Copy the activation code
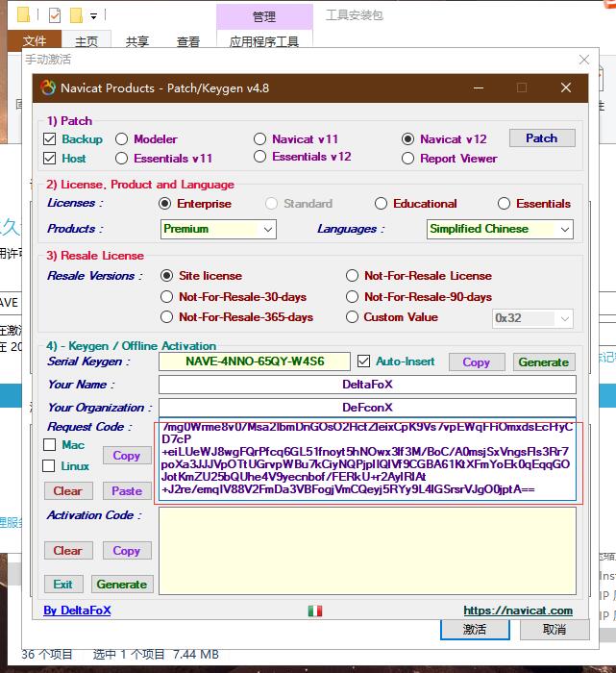Viewport: 616px width, 673px height. coord(127,551)
